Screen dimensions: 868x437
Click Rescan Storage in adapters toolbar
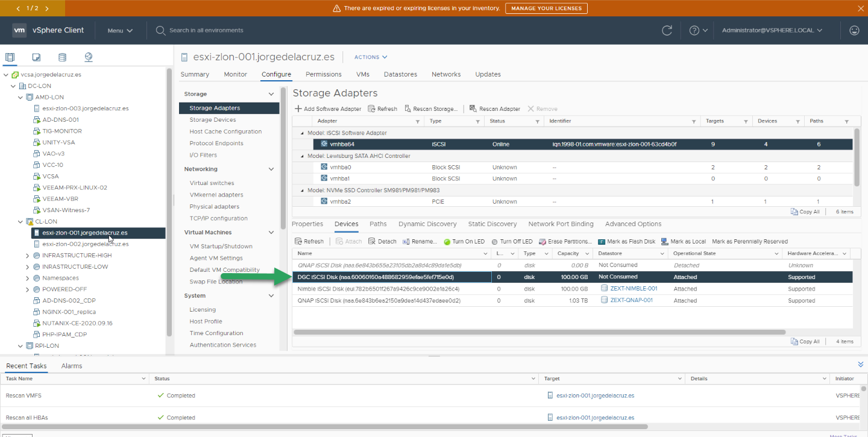(430, 109)
